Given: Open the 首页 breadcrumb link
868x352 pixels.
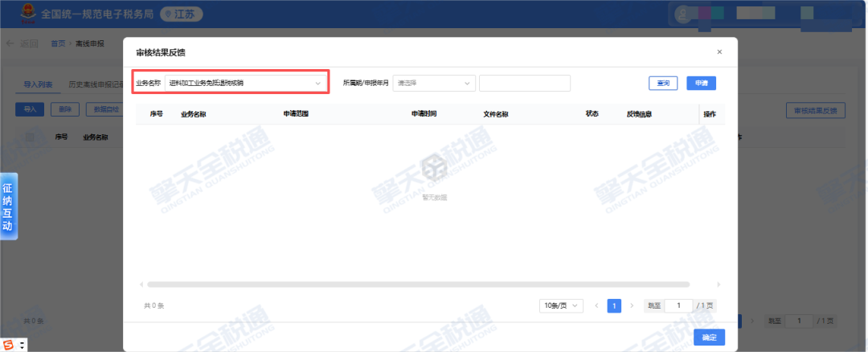Looking at the screenshot, I should (x=58, y=43).
